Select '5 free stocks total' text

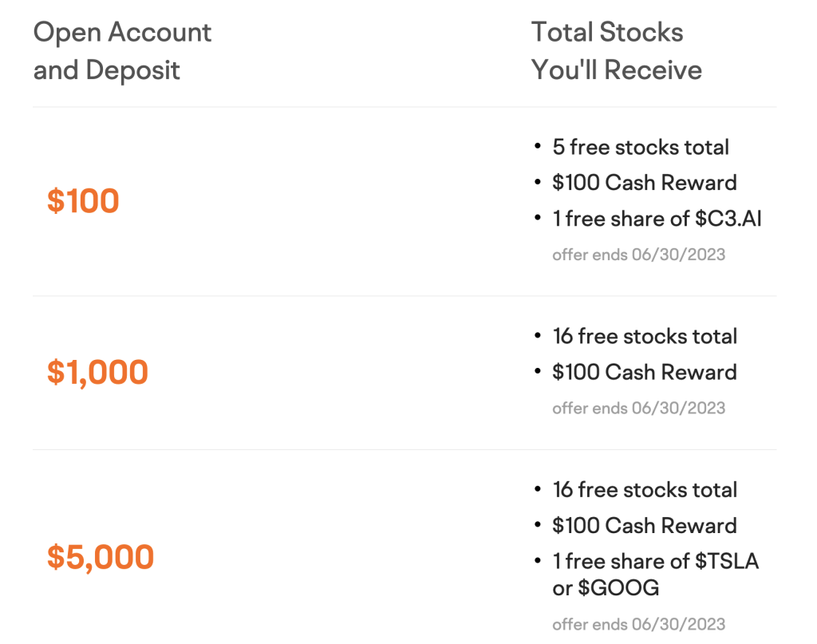tap(641, 147)
